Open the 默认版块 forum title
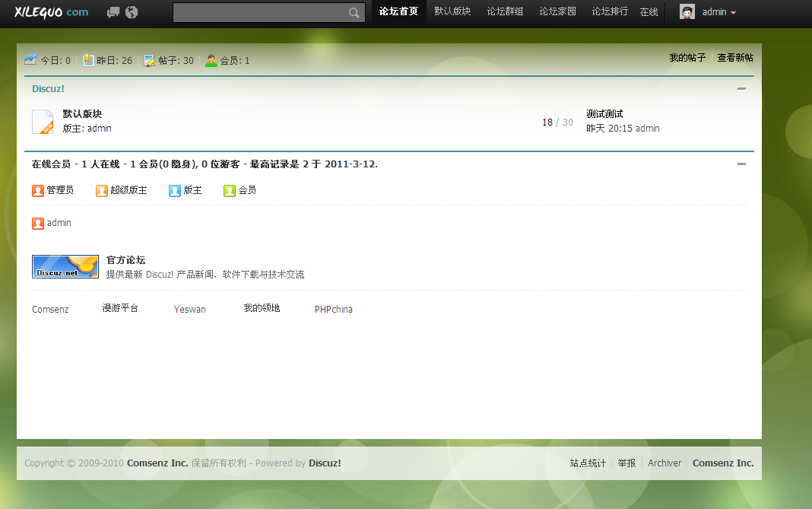 tap(82, 113)
